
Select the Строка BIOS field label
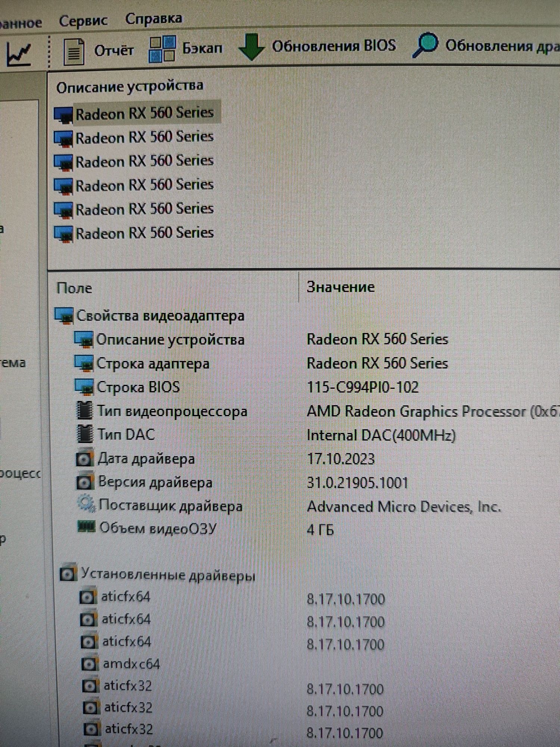[x=138, y=387]
